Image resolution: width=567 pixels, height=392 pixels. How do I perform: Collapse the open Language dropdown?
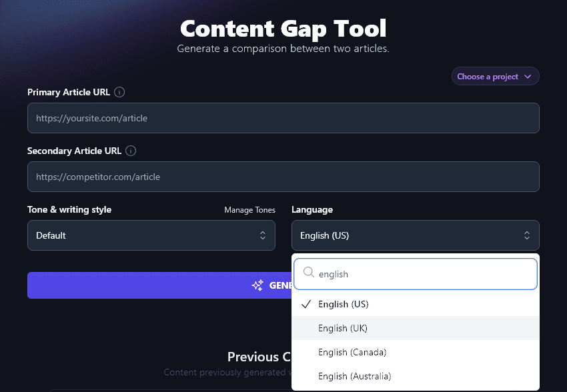tap(415, 235)
